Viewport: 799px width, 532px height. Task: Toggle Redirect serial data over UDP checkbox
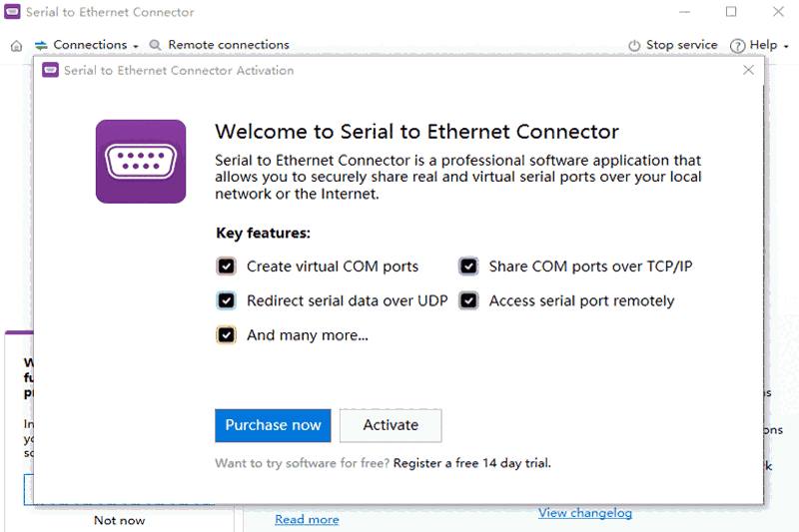point(227,300)
